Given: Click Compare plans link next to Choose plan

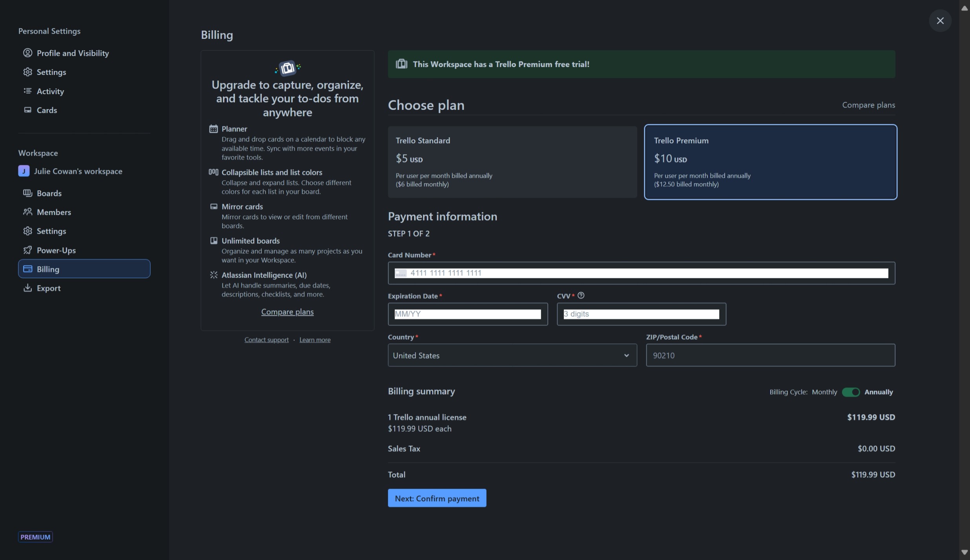Looking at the screenshot, I should point(868,105).
